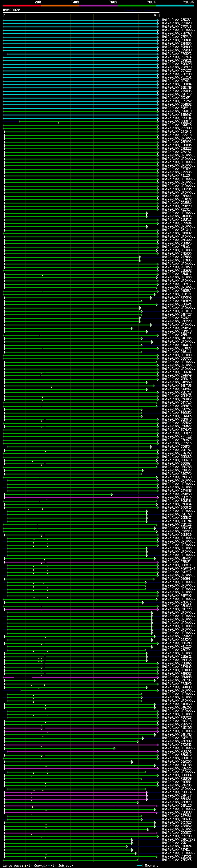The width and height of the screenshot is (197, 868).
Task: Open hit UniRef100_B3M2R1
Action: point(177,857)
